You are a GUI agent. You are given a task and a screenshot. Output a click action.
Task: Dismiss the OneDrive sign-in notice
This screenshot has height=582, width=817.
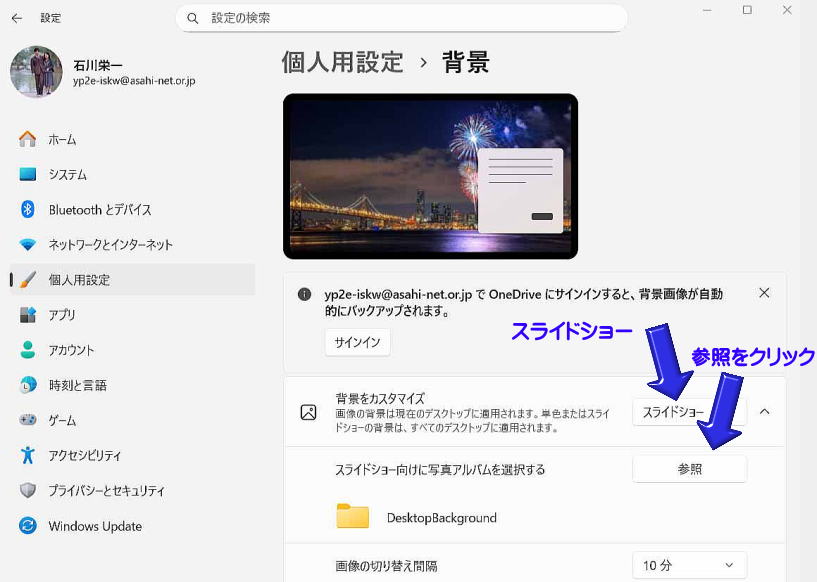(x=764, y=293)
